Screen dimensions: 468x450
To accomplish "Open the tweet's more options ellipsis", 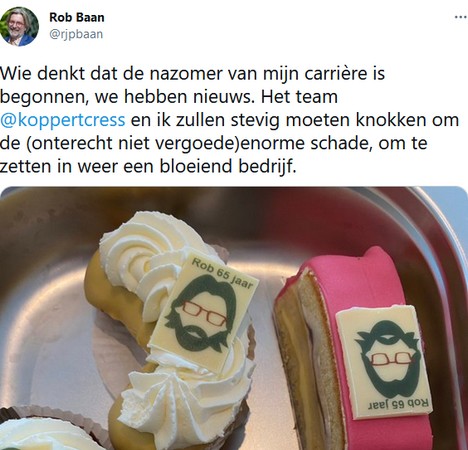I will tap(461, 17).
